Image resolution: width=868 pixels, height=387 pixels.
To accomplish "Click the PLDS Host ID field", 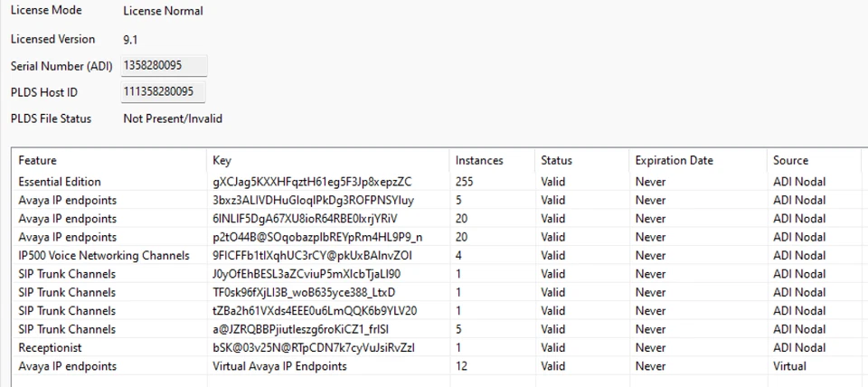I will (164, 92).
